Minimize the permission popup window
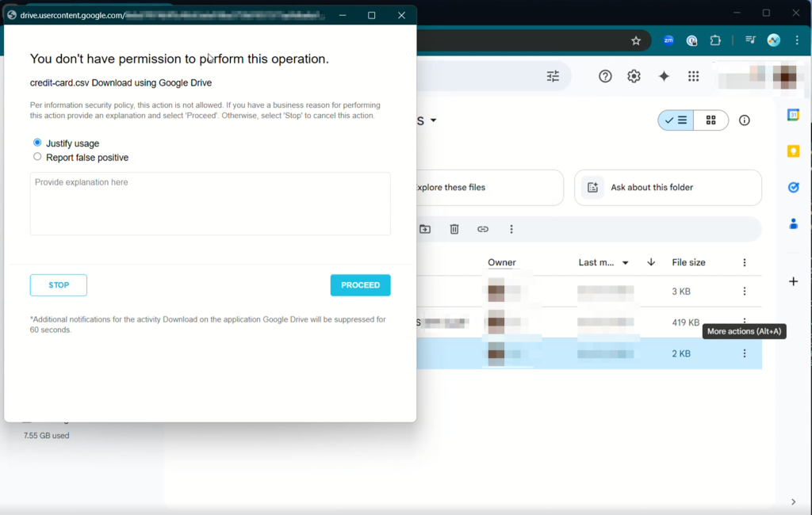Image resolution: width=812 pixels, height=515 pixels. (x=343, y=15)
